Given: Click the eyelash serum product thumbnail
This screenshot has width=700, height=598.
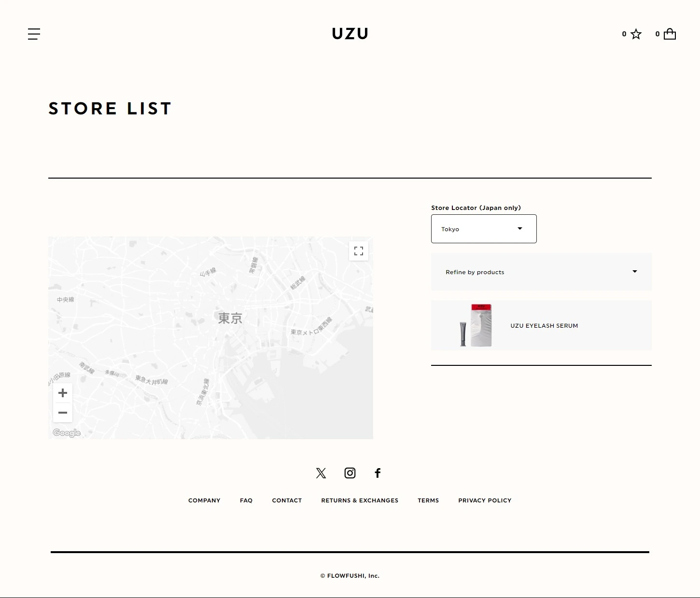Looking at the screenshot, I should tap(476, 325).
